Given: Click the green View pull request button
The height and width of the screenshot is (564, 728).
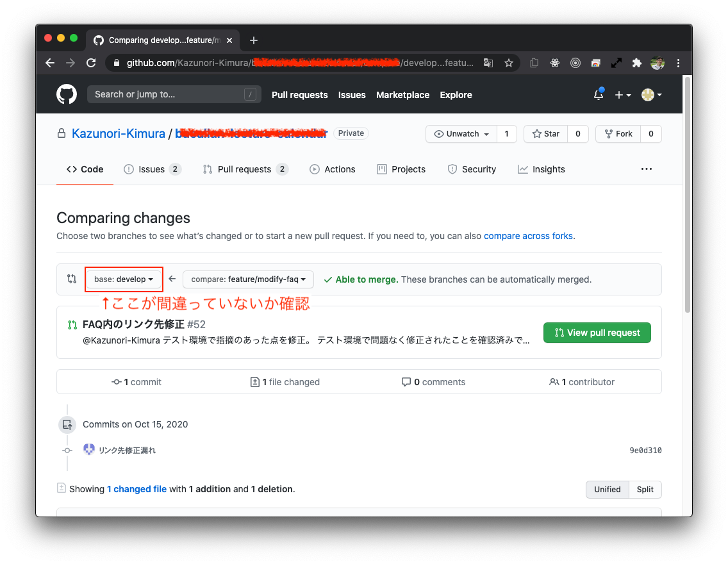Looking at the screenshot, I should point(597,333).
